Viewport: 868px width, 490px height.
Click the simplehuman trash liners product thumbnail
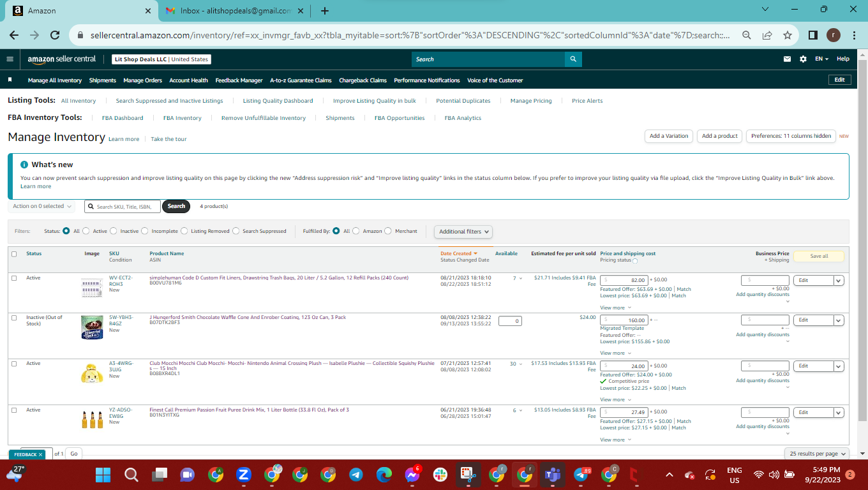(x=92, y=287)
